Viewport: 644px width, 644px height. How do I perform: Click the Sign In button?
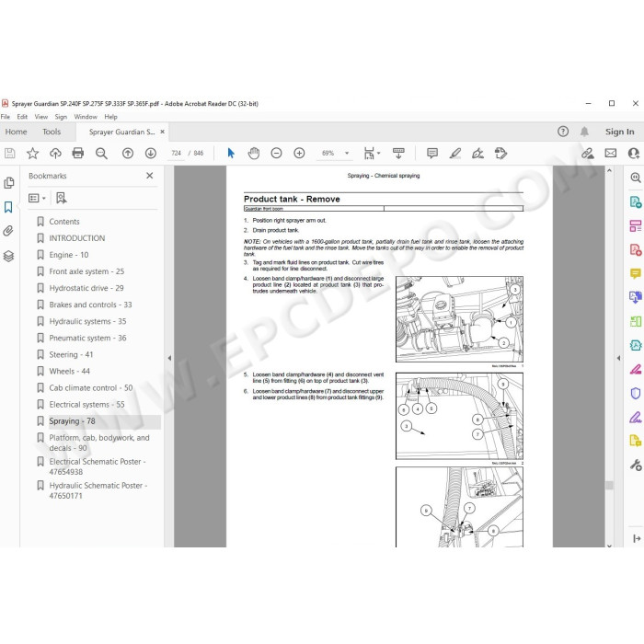pos(619,132)
